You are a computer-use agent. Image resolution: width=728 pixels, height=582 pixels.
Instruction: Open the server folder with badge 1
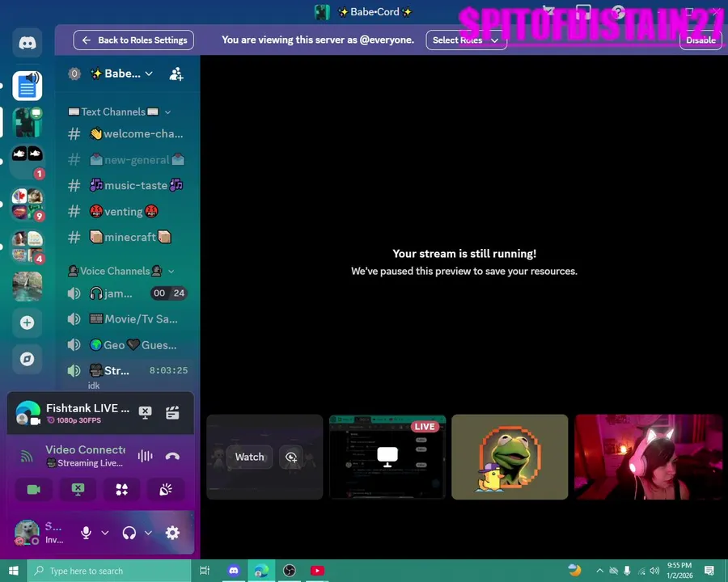(27, 162)
